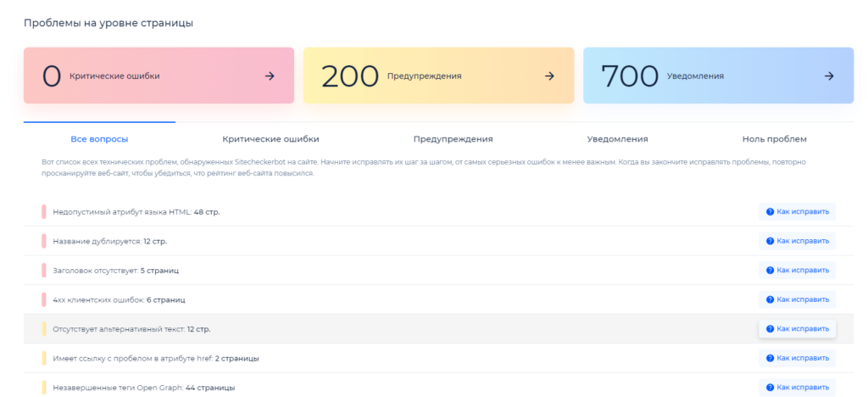
Task: Click question icon for Недопустимый атрибут языка HTML row
Action: (x=770, y=212)
